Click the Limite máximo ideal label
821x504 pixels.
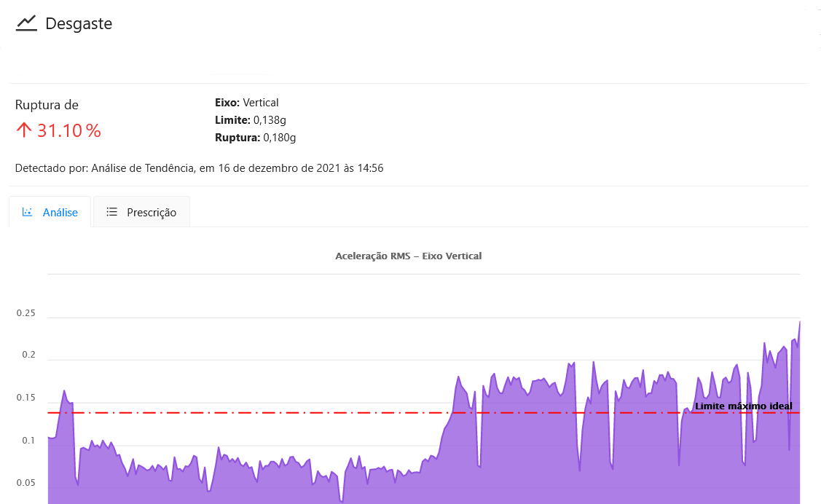(744, 406)
